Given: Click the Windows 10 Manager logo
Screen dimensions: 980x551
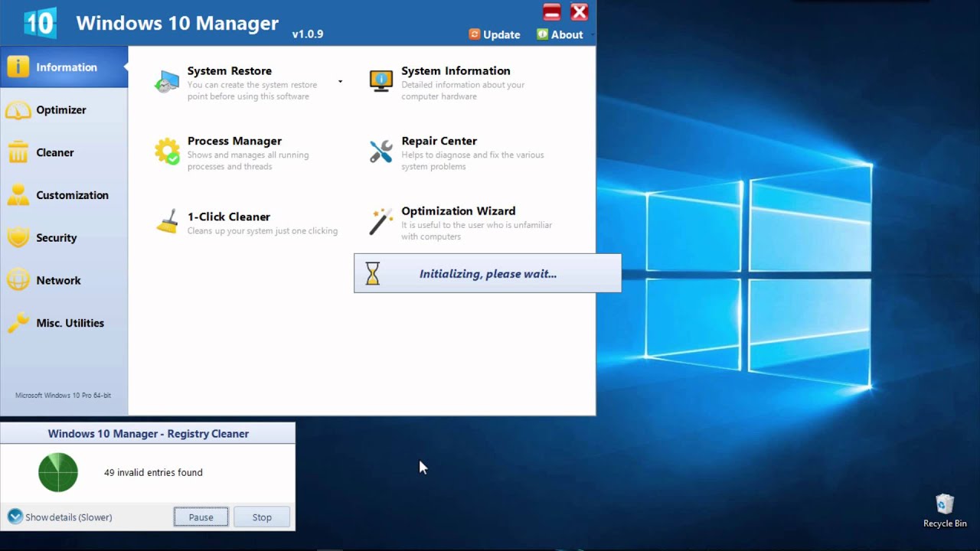Looking at the screenshot, I should [40, 23].
